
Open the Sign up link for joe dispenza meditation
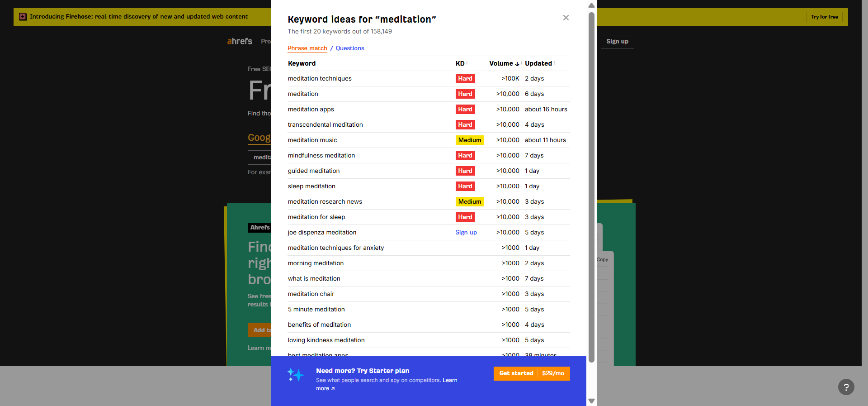466,232
